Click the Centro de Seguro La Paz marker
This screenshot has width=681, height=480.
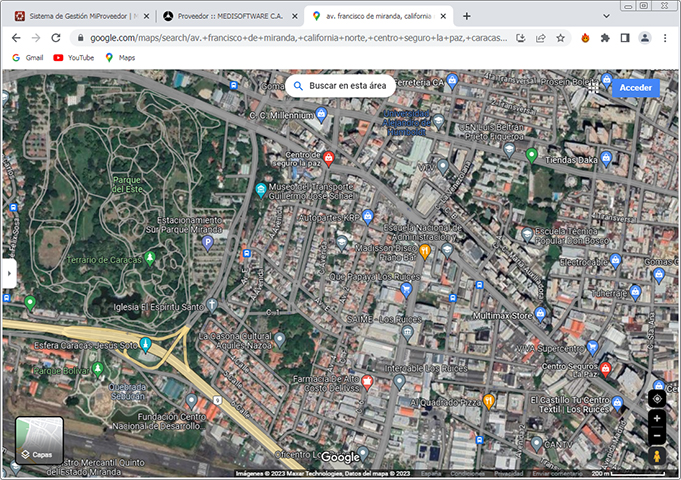(328, 158)
